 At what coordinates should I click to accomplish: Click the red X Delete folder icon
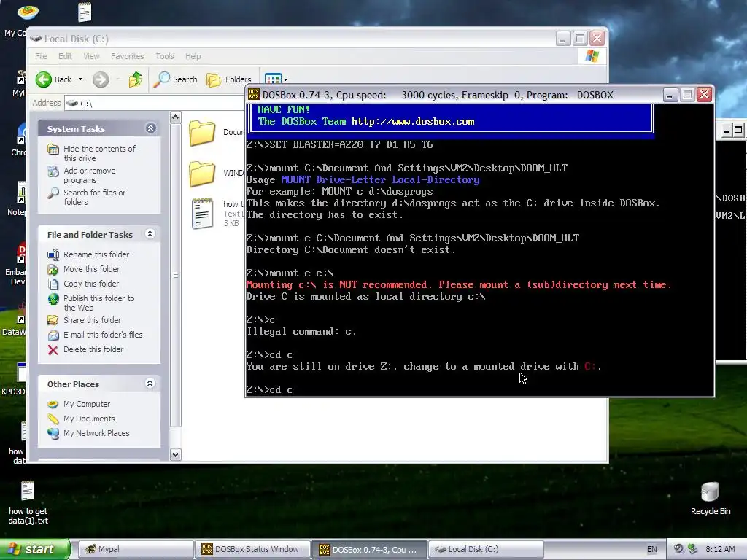pyautogui.click(x=53, y=350)
